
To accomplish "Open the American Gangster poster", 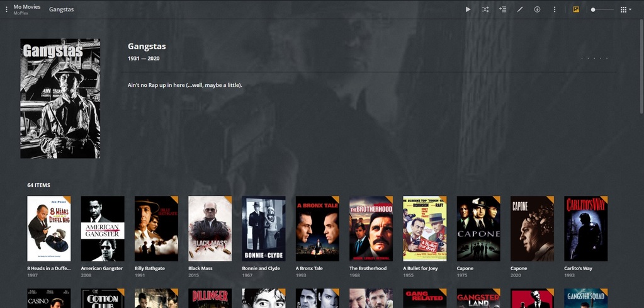I will coord(103,229).
